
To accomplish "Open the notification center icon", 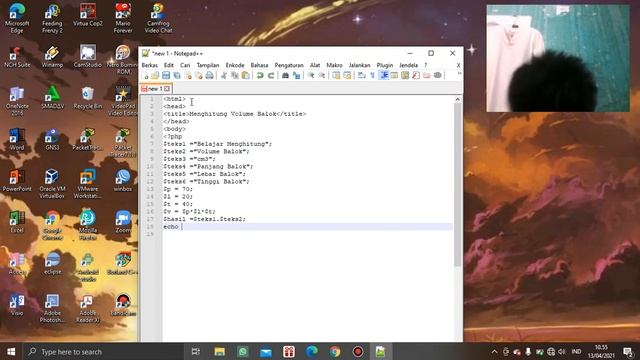I will point(629,351).
